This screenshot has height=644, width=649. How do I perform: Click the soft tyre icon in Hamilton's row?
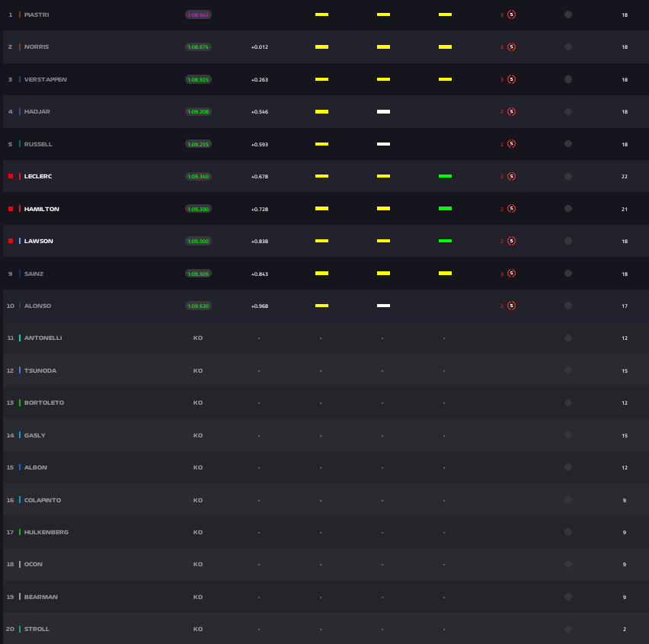pos(512,209)
